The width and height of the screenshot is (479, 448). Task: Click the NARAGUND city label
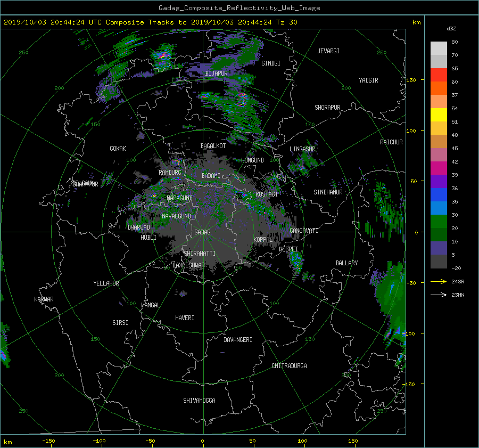(x=180, y=198)
